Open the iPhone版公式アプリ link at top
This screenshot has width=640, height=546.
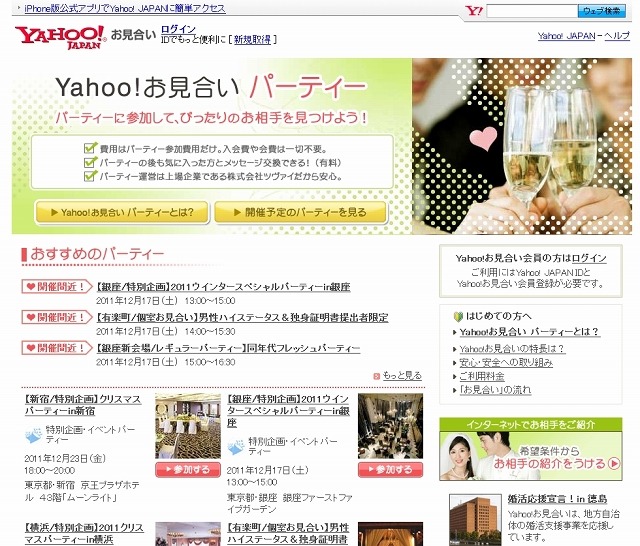pos(125,8)
